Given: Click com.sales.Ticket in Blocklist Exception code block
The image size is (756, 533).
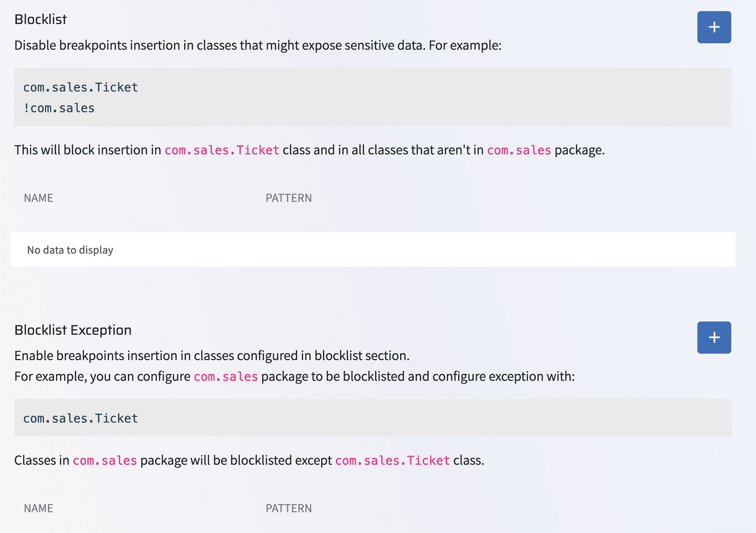Looking at the screenshot, I should pyautogui.click(x=81, y=418).
